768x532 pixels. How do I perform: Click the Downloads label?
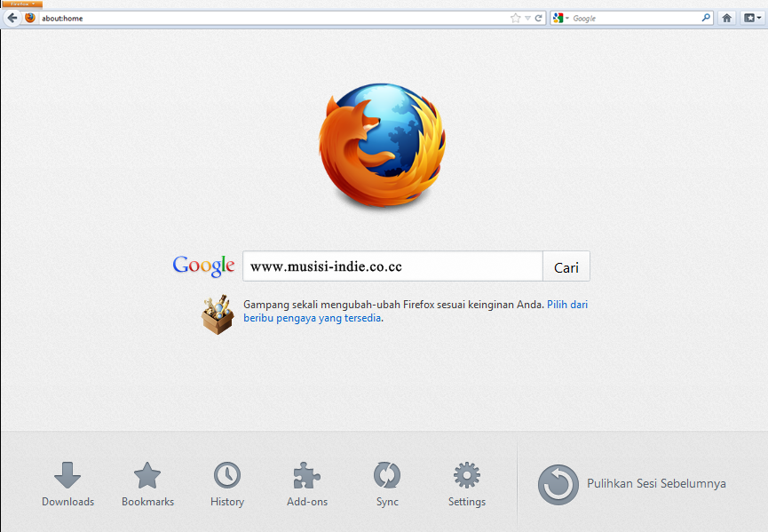tap(67, 502)
